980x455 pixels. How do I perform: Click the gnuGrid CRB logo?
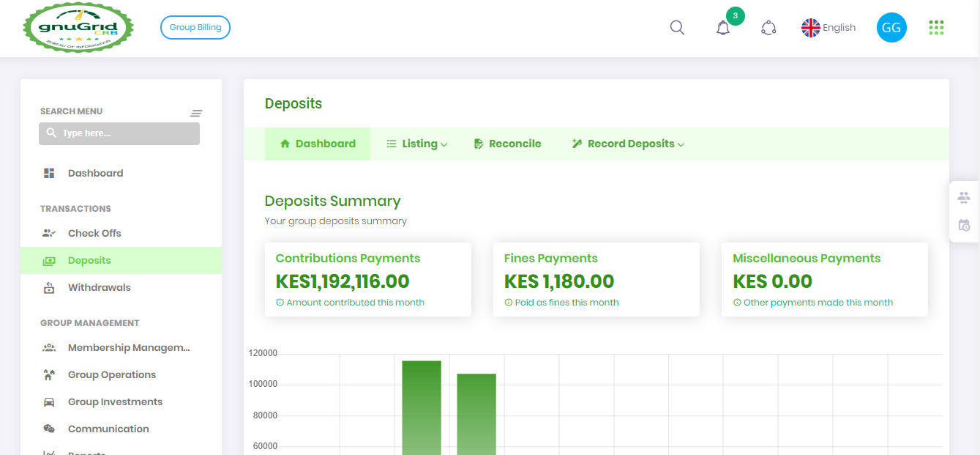coord(78,28)
